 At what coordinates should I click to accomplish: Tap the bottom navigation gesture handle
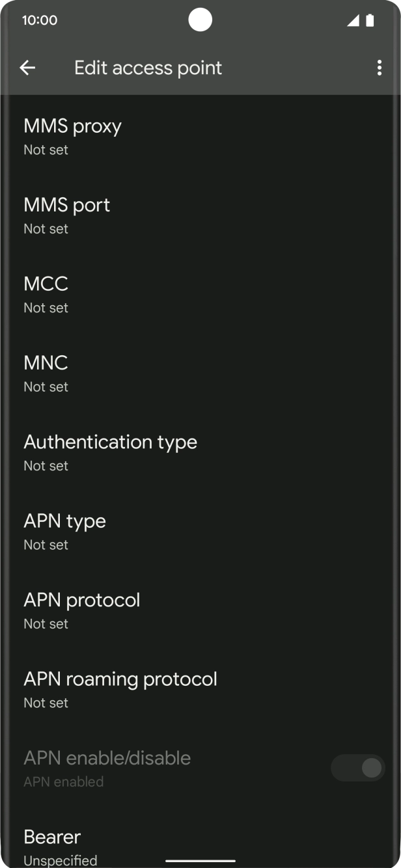click(x=200, y=861)
